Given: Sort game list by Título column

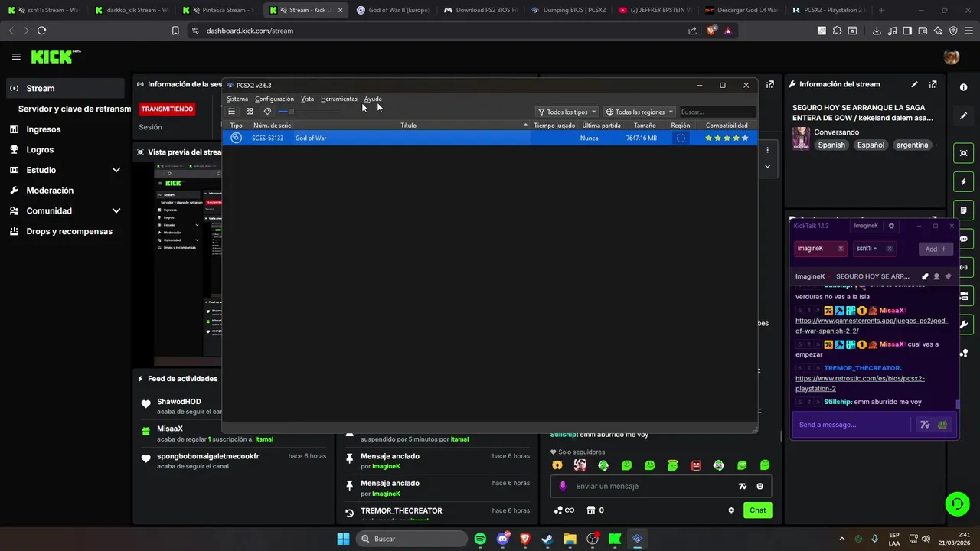Looking at the screenshot, I should coord(408,125).
